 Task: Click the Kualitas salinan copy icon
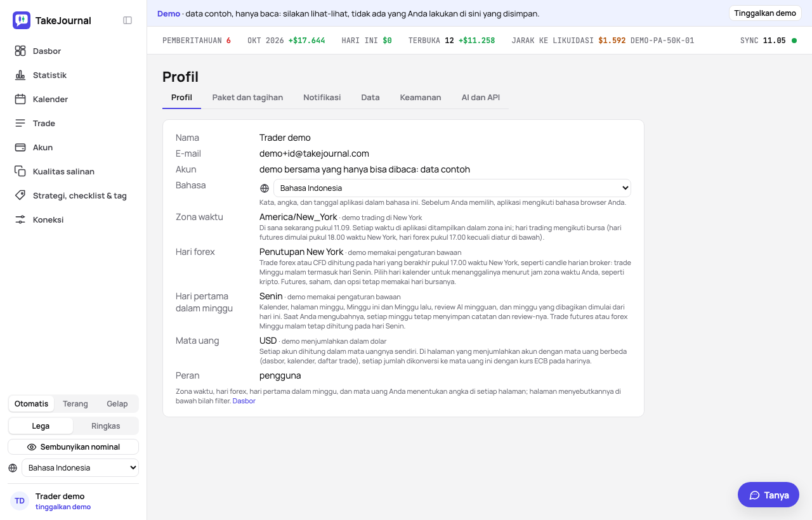coord(20,171)
